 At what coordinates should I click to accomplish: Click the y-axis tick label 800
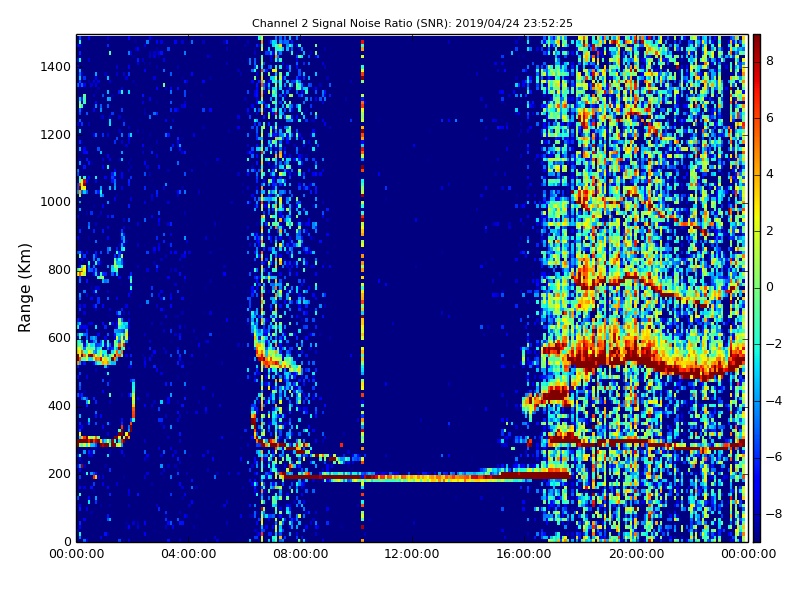[x=60, y=270]
